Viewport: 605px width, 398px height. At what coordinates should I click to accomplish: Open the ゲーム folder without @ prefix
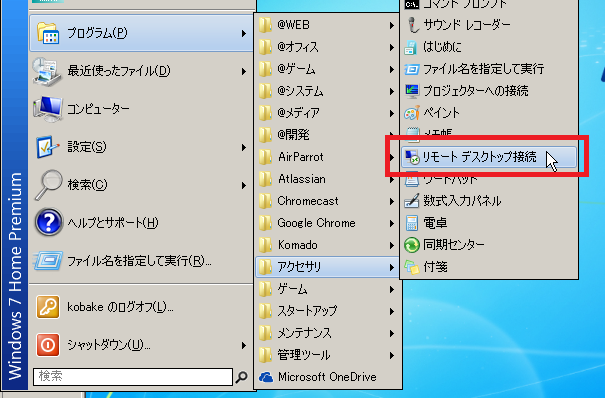(327, 289)
